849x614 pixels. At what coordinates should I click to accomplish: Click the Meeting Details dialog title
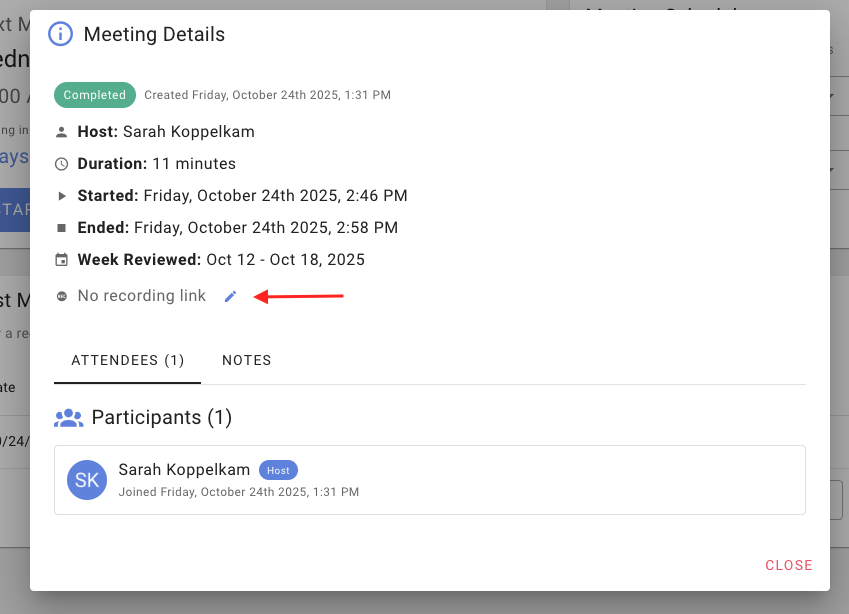154,35
